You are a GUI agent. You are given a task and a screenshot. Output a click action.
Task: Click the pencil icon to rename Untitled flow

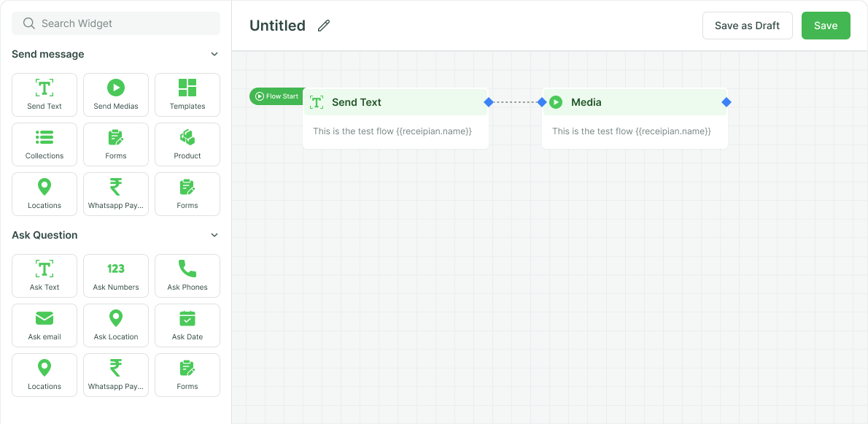click(x=323, y=26)
